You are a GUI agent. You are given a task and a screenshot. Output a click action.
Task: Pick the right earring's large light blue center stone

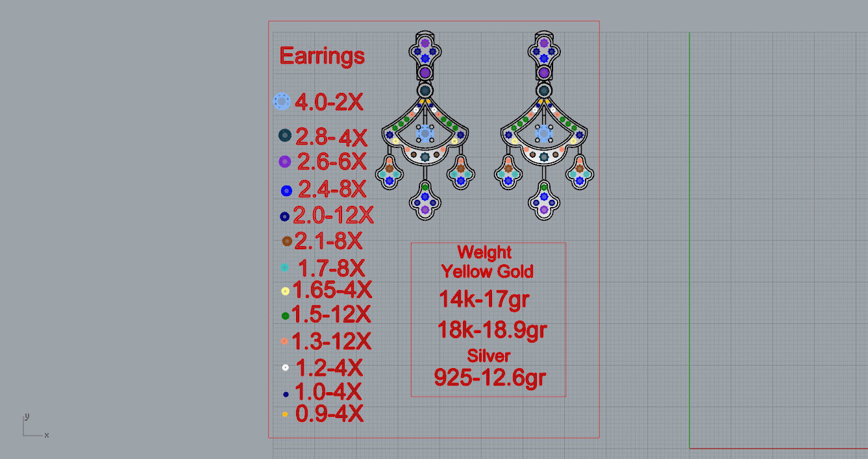click(544, 134)
